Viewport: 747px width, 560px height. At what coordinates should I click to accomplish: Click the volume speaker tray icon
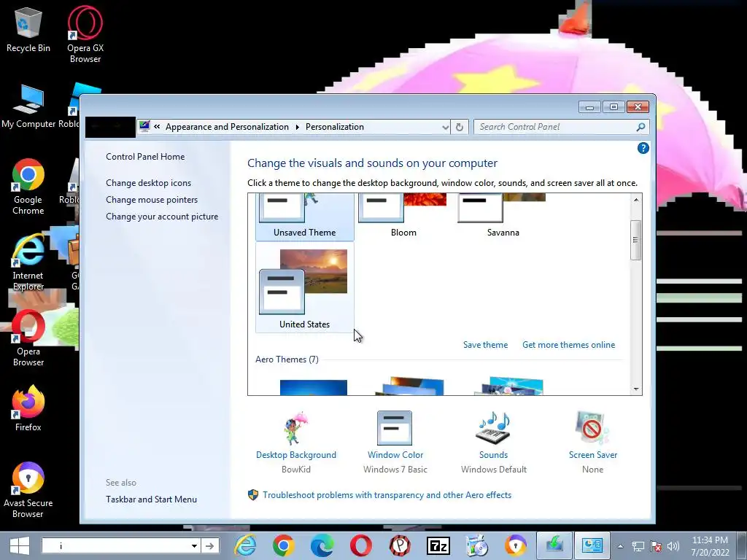pyautogui.click(x=673, y=546)
